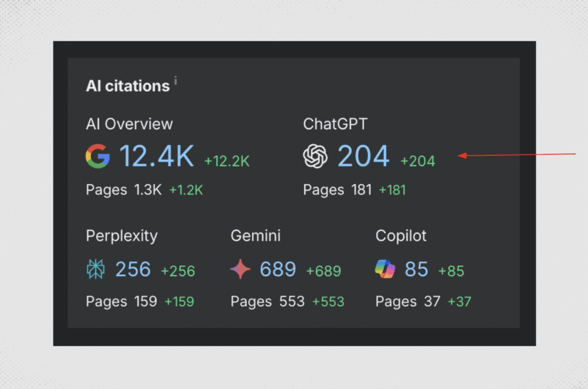The image size is (588, 389).
Task: Click AI Overview pages value 1.3K
Action: coord(148,190)
